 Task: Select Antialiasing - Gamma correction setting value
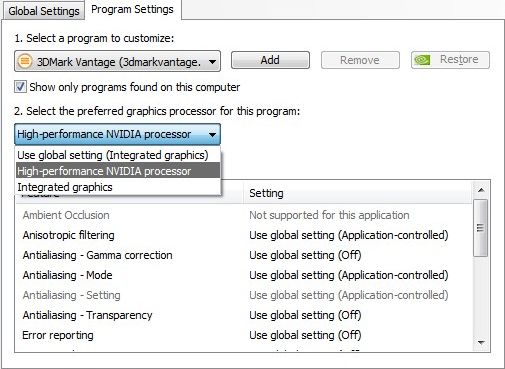305,255
